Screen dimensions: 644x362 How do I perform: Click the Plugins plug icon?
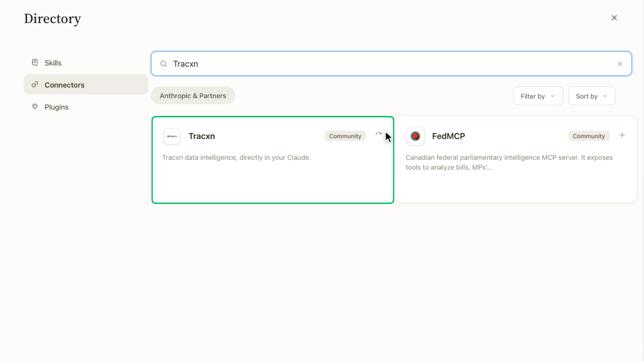[35, 107]
